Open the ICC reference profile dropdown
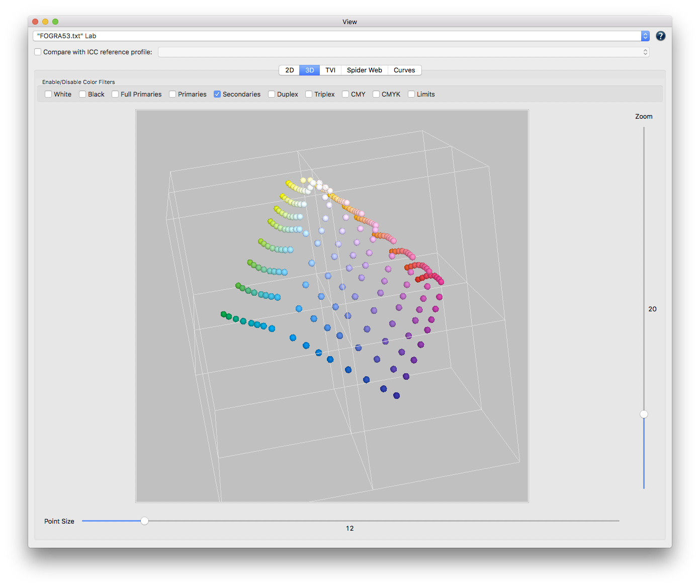 pyautogui.click(x=403, y=52)
